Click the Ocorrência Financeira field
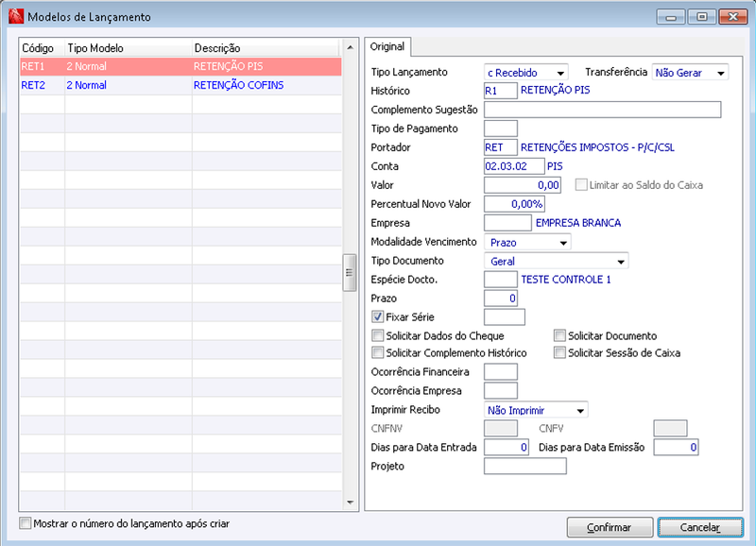The width and height of the screenshot is (756, 546). click(x=501, y=372)
